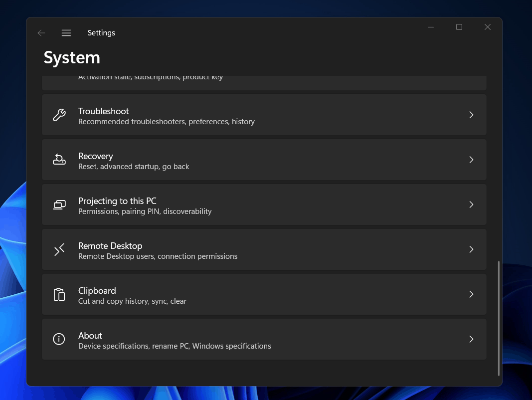The image size is (532, 400).
Task: Click the Clipboard icon
Action: pos(59,294)
